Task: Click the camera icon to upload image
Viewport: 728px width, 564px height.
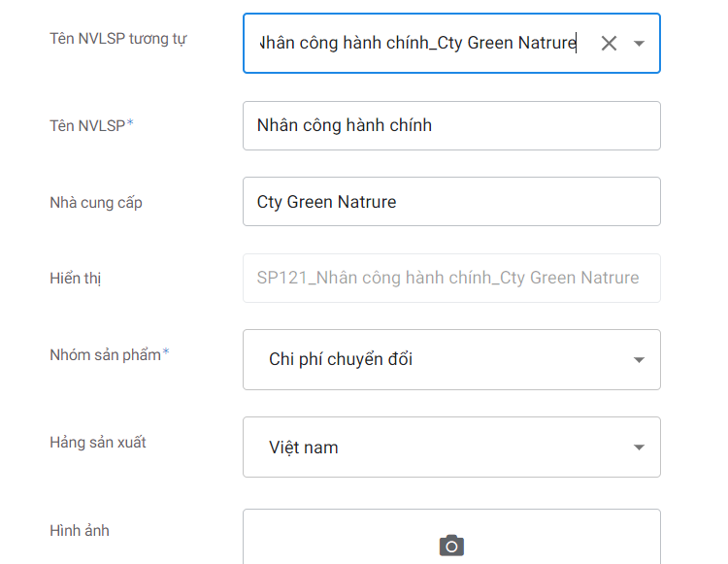Action: click(x=451, y=545)
